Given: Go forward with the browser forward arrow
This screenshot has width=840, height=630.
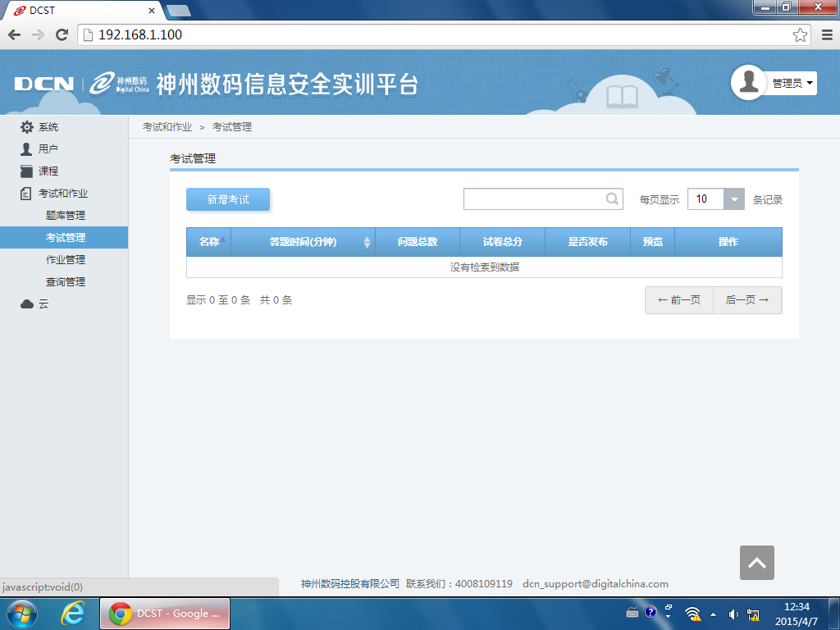Looking at the screenshot, I should click(38, 34).
